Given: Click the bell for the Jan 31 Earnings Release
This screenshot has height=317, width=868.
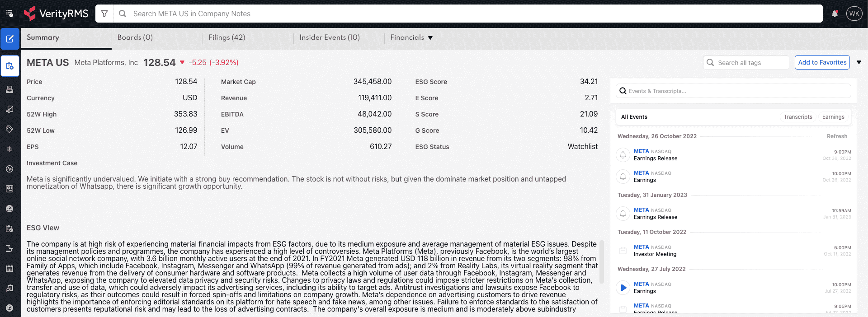Looking at the screenshot, I should 623,214.
